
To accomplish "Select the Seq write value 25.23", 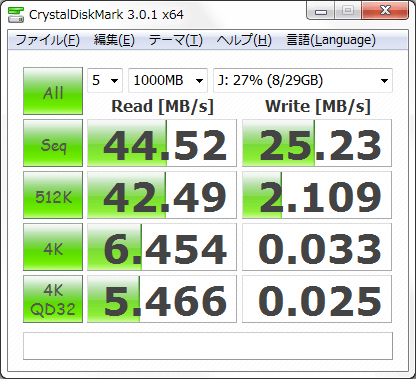I will point(317,143).
